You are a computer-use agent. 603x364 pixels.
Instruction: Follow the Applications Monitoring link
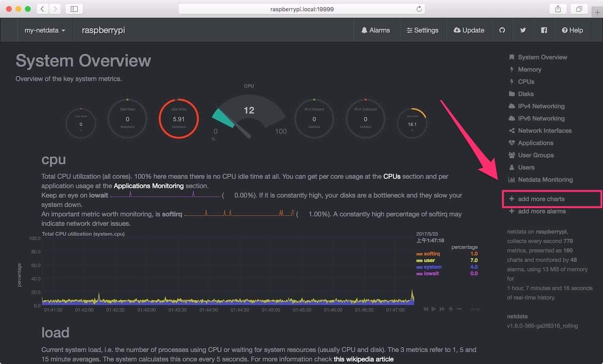point(149,186)
